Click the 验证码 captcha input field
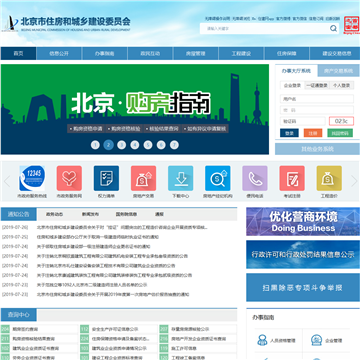This screenshot has height=360, width=360. pos(302,121)
